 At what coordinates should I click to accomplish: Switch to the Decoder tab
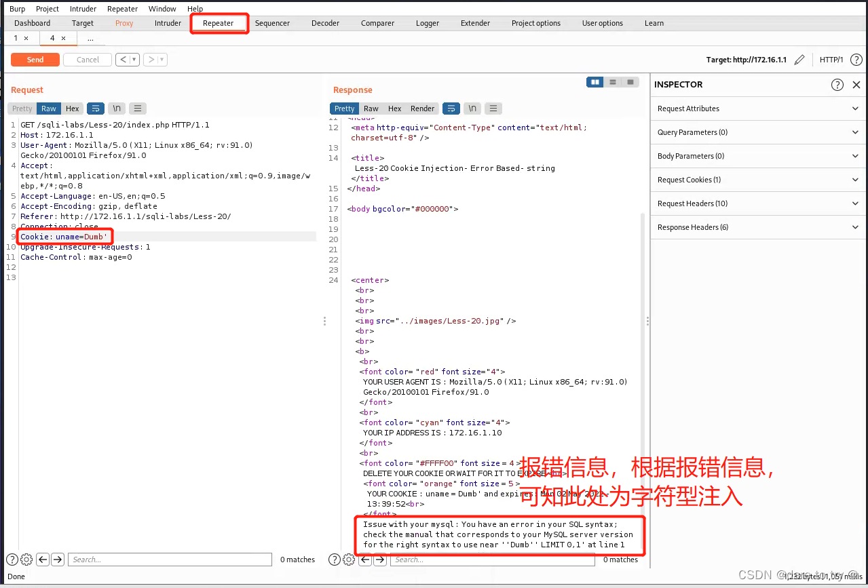(x=325, y=22)
